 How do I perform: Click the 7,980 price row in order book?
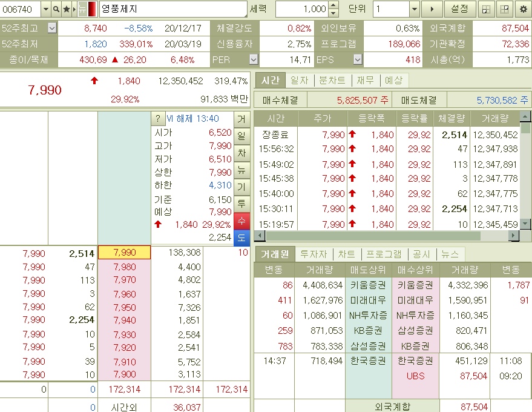pos(124,267)
